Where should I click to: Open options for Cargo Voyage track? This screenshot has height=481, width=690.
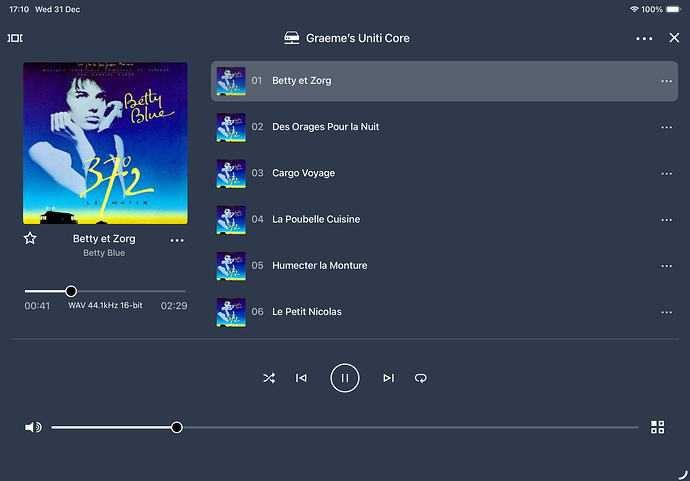(666, 173)
